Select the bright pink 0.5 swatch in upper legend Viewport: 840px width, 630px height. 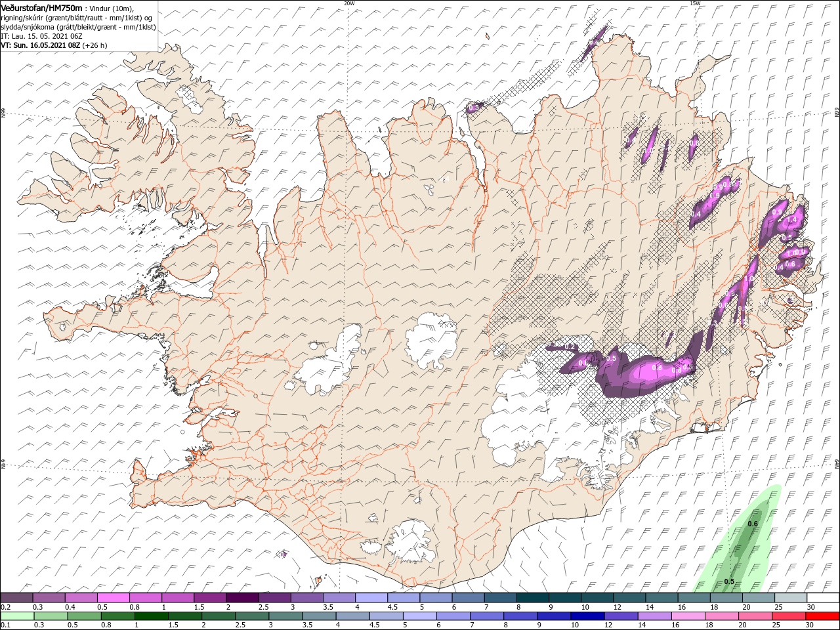pyautogui.click(x=113, y=598)
